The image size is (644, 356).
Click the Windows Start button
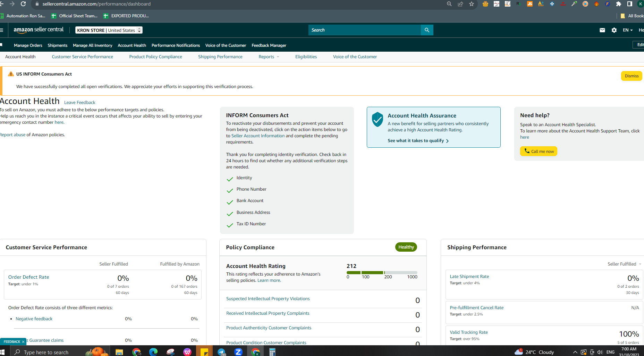click(x=2, y=352)
